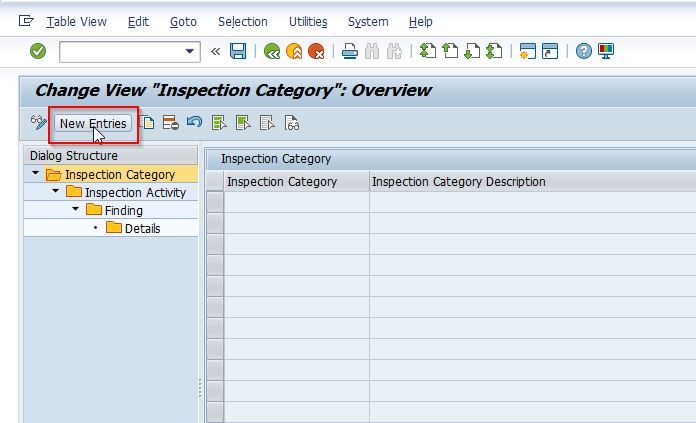Click the Delete row icon
696x423 pixels.
tap(170, 123)
